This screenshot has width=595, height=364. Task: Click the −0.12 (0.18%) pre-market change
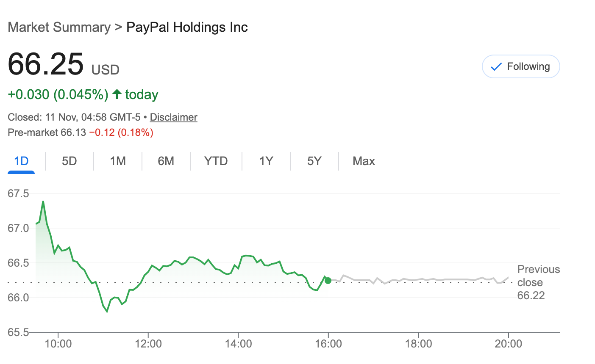click(121, 132)
